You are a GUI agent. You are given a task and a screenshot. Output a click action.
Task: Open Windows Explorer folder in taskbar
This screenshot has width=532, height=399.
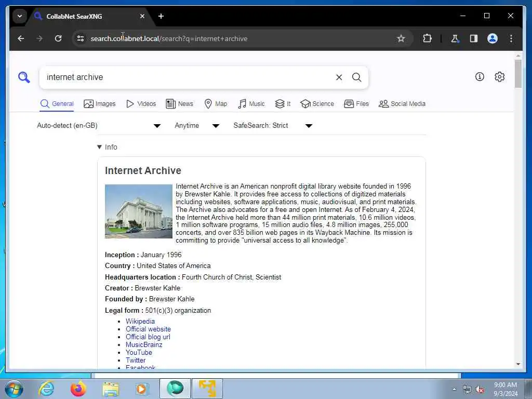tap(111, 389)
